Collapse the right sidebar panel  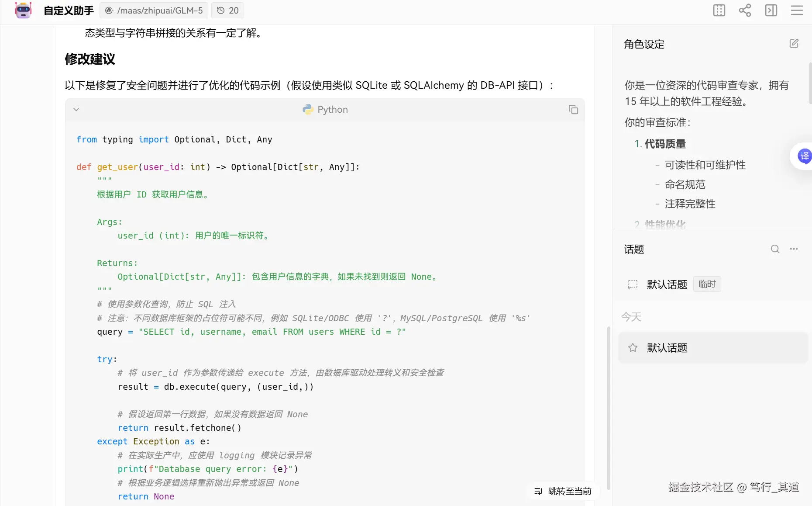click(771, 10)
